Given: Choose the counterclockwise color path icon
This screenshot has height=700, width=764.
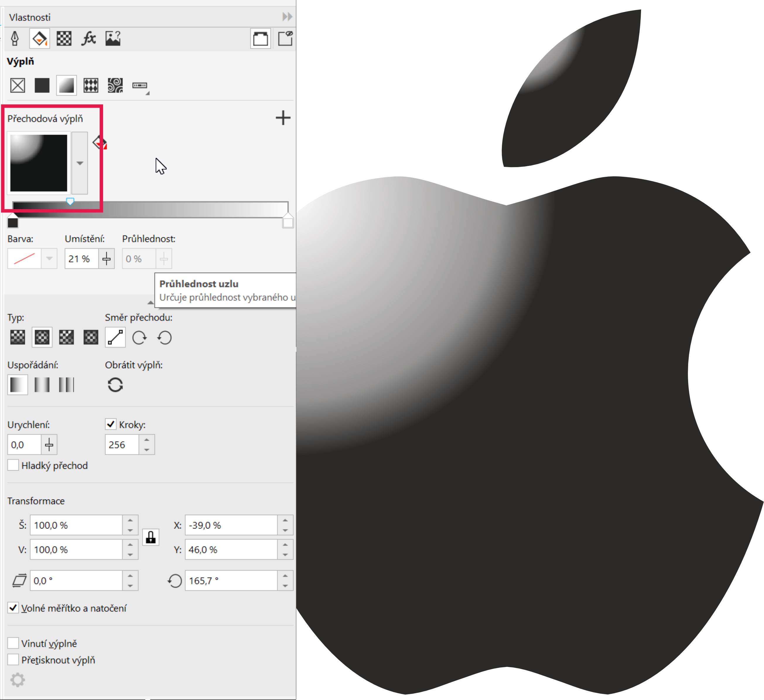Looking at the screenshot, I should (165, 337).
